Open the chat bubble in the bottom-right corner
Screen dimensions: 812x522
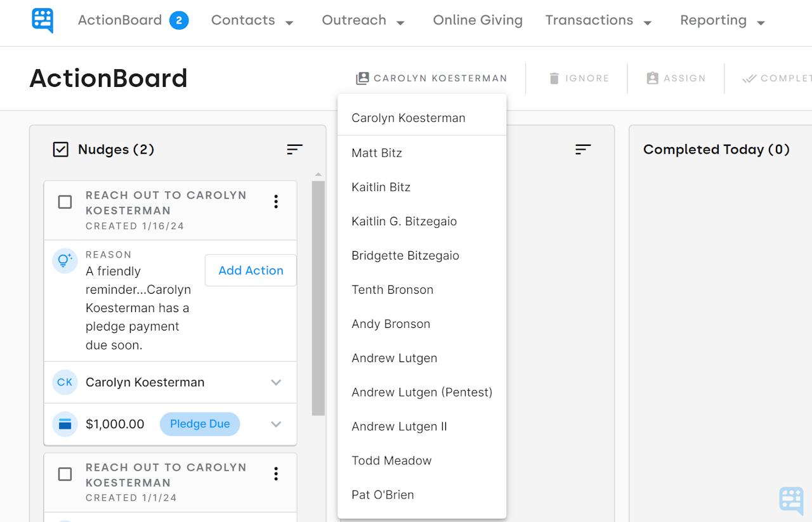(790, 500)
